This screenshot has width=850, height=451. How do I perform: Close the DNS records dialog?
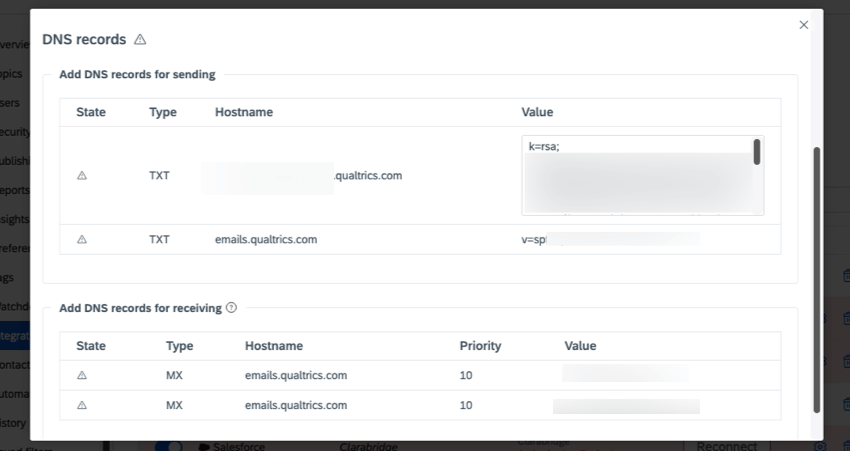(803, 25)
